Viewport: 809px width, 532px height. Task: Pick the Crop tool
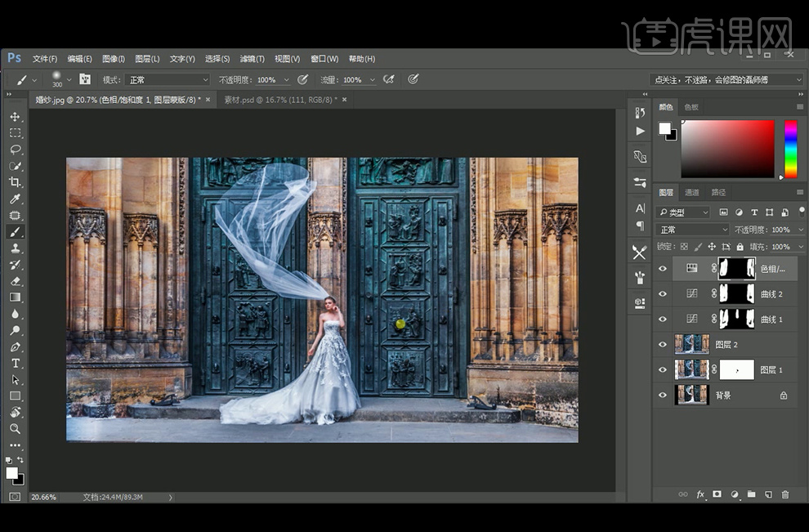(x=15, y=182)
